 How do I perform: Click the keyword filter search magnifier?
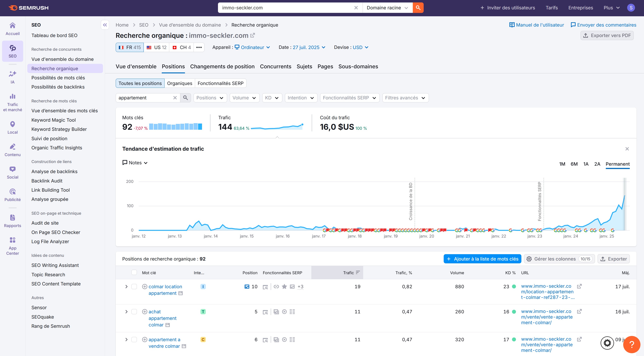coord(186,98)
